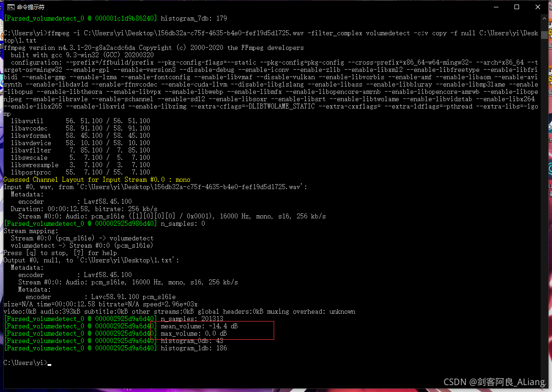
Task: Click the 'encoder : Lavc58.91.100 pcm_s16le' line
Action: 101,297
